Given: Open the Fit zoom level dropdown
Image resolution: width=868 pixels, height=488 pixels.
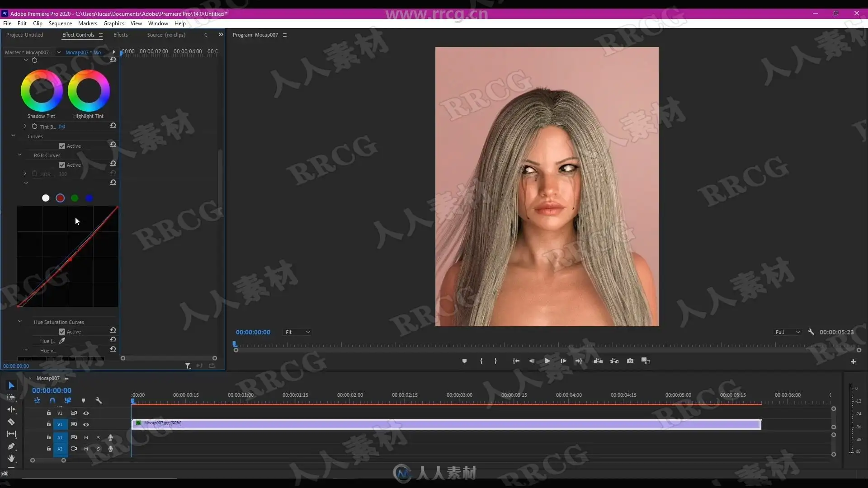Looking at the screenshot, I should click(x=297, y=332).
